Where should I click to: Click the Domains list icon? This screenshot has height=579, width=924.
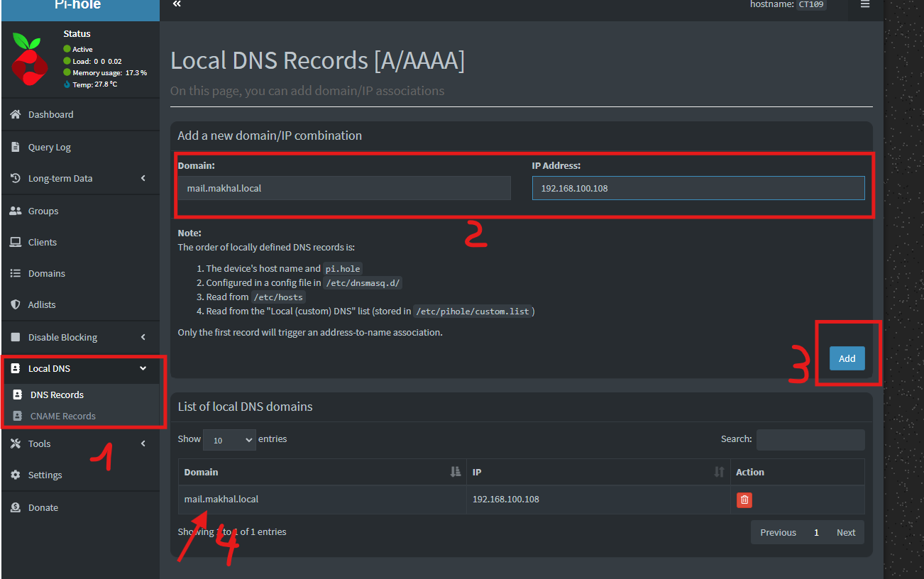16,273
